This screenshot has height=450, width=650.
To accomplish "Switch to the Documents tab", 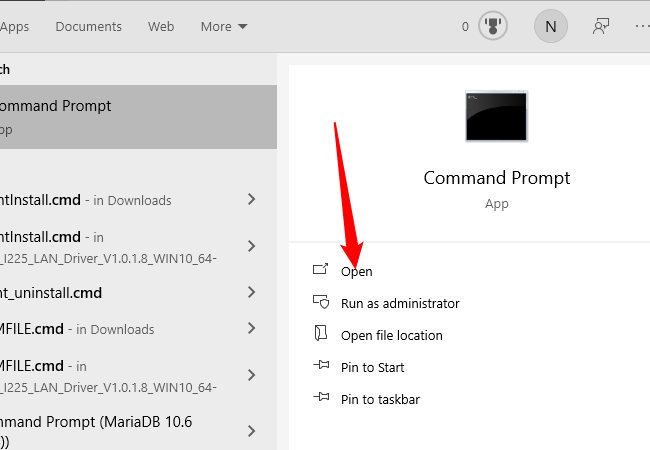I will (88, 27).
